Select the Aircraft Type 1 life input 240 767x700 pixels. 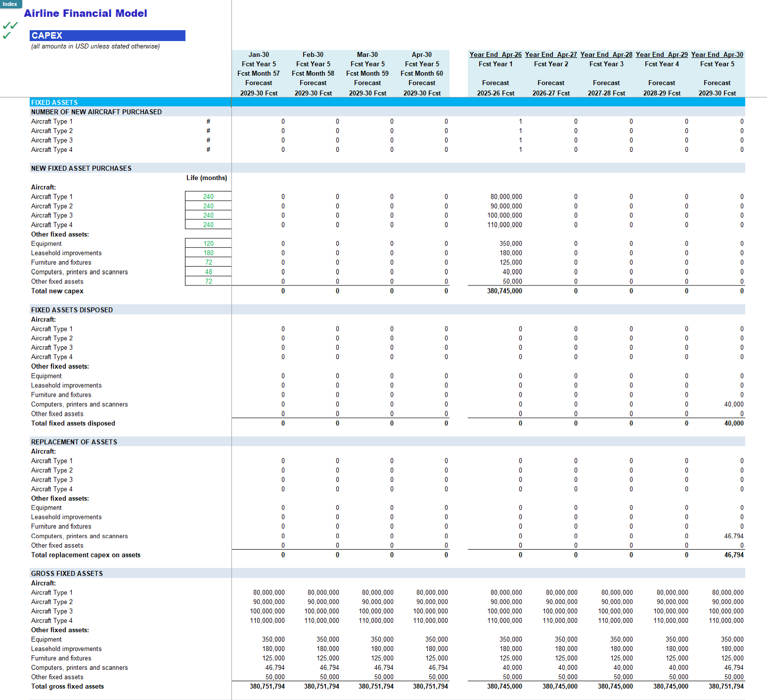point(208,196)
